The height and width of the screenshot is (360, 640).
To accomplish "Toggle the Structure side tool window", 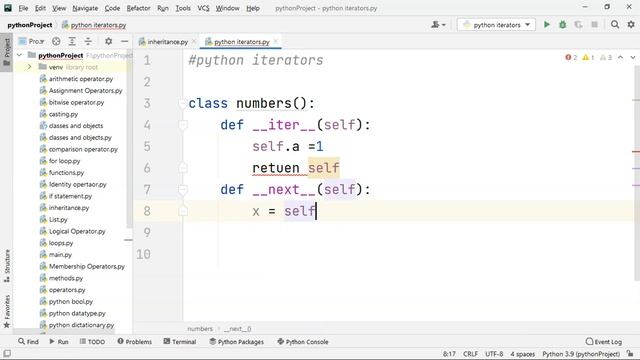I will [7, 266].
